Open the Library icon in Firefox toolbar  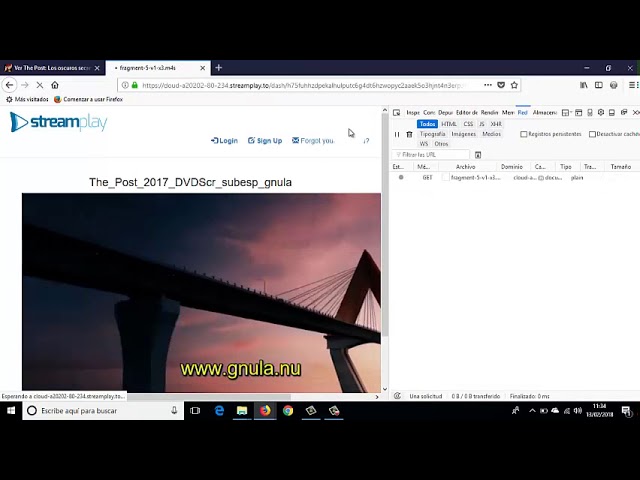coord(584,85)
